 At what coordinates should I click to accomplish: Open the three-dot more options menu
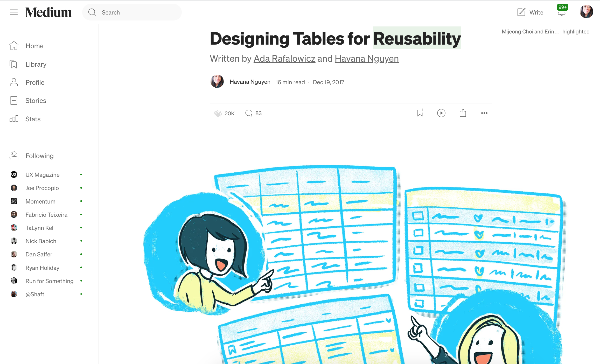click(x=484, y=113)
